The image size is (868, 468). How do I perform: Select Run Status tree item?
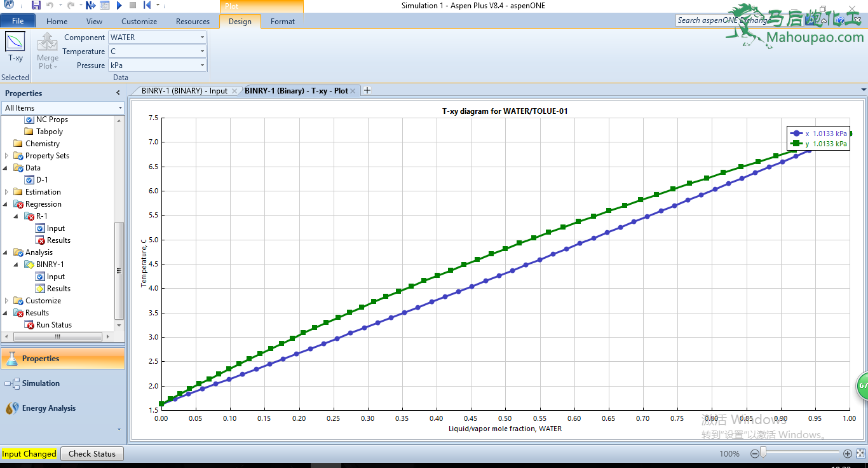[x=48, y=325]
